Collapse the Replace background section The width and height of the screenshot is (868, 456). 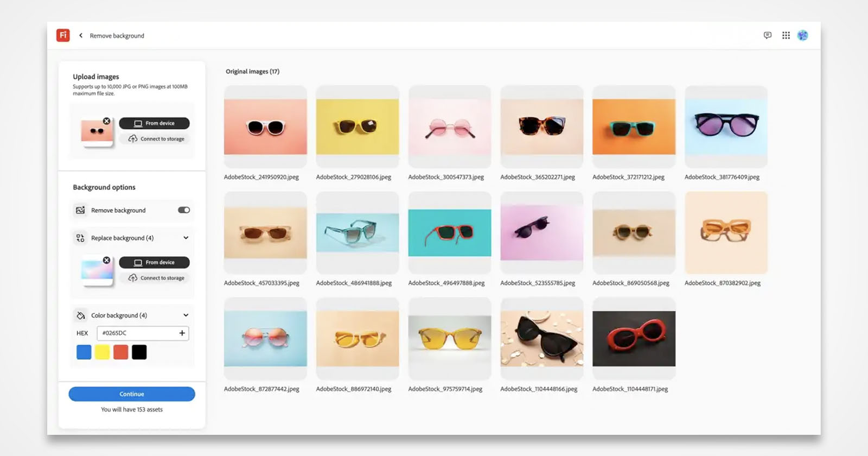[x=186, y=238]
